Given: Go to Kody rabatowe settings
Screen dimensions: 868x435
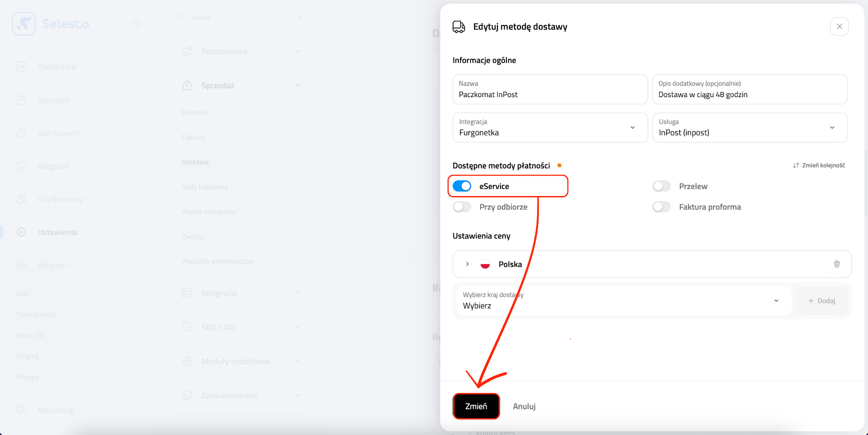Looking at the screenshot, I should [x=204, y=187].
